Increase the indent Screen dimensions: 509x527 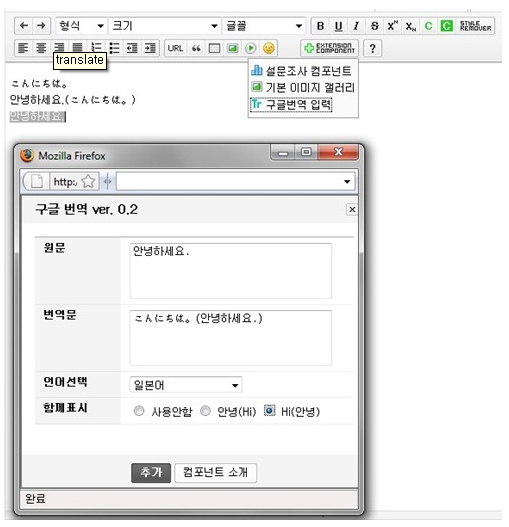[150, 48]
